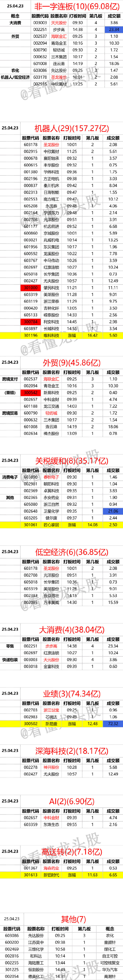The height and width of the screenshot is (980, 123).
Task: Select stock name 肇民科技
Action: click(x=51, y=288)
